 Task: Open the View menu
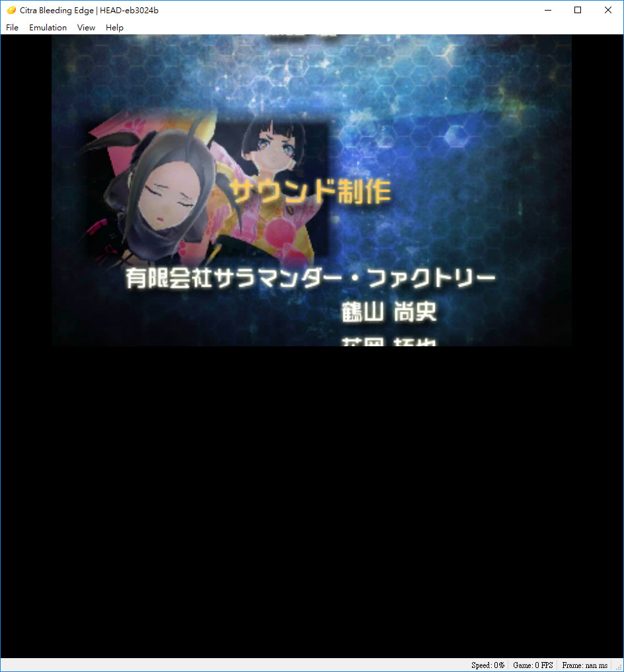pos(86,28)
